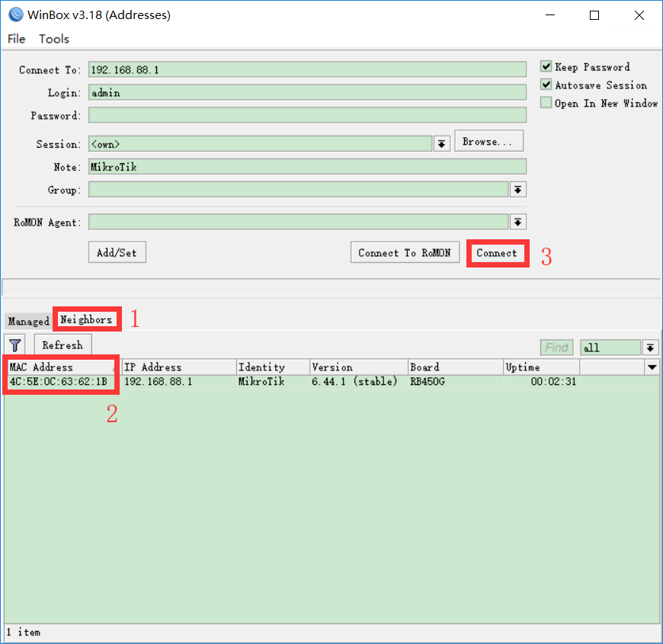Click Connect To RoMON button
663x644 pixels.
[405, 252]
